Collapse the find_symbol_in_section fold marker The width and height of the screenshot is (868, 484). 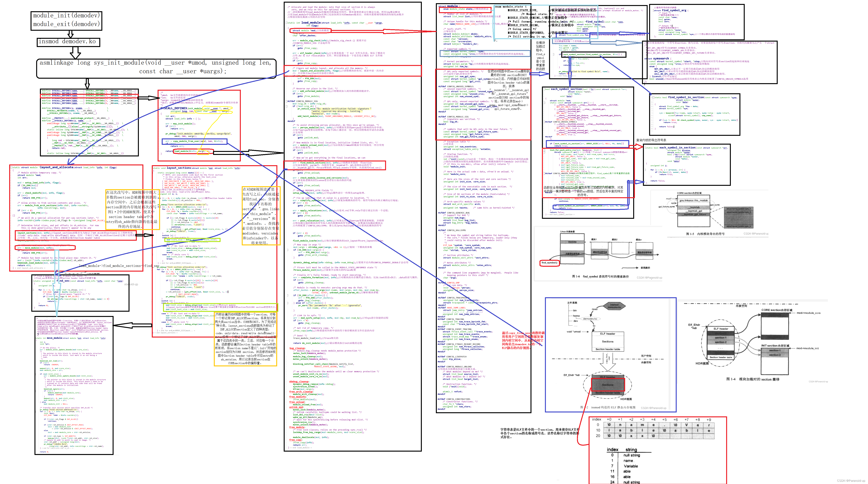[653, 97]
